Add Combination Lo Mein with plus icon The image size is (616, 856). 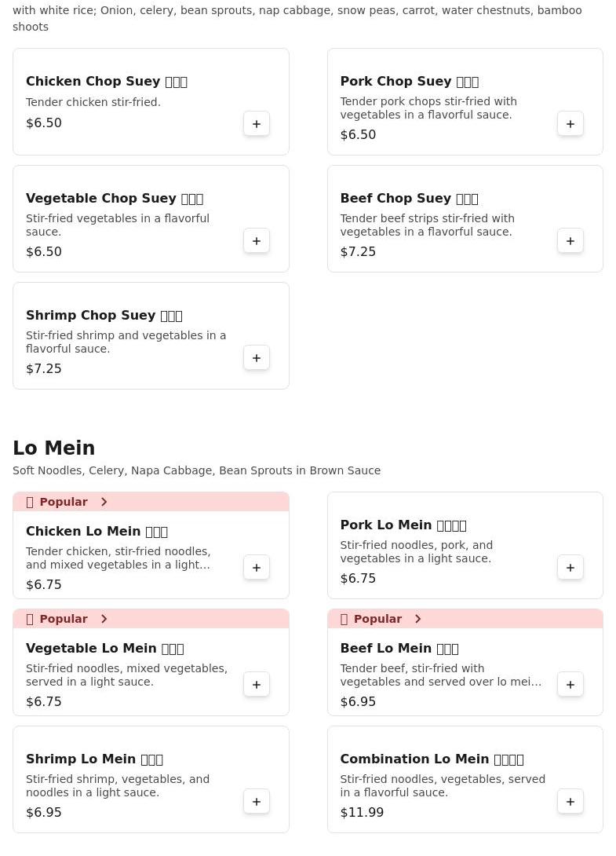(x=570, y=802)
